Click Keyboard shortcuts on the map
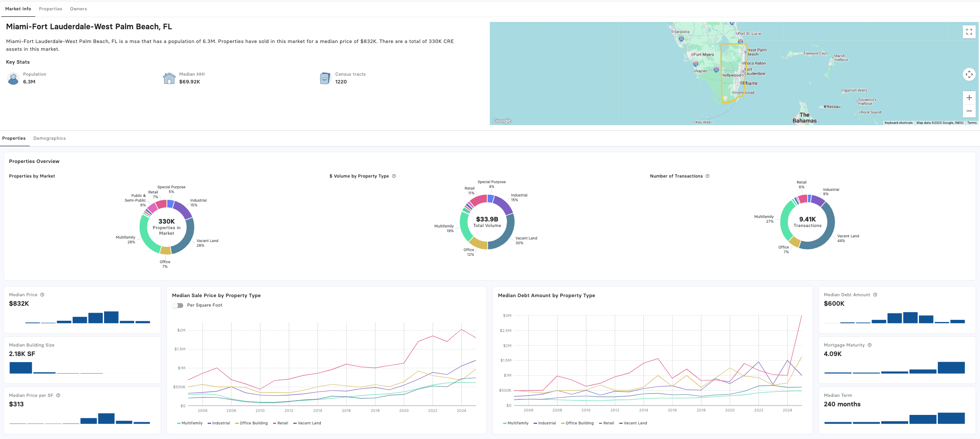980x439 pixels. click(x=898, y=123)
